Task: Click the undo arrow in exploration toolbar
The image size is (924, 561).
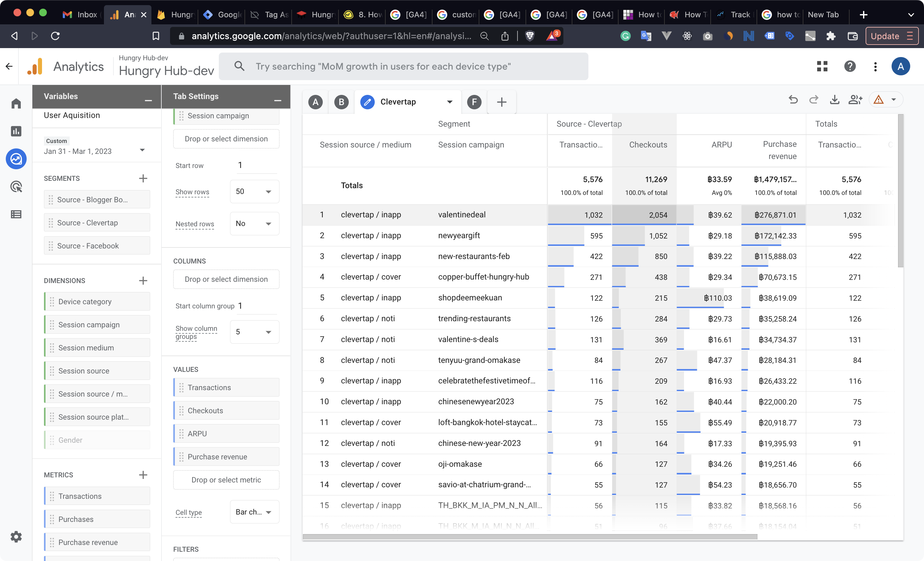Action: pos(793,100)
